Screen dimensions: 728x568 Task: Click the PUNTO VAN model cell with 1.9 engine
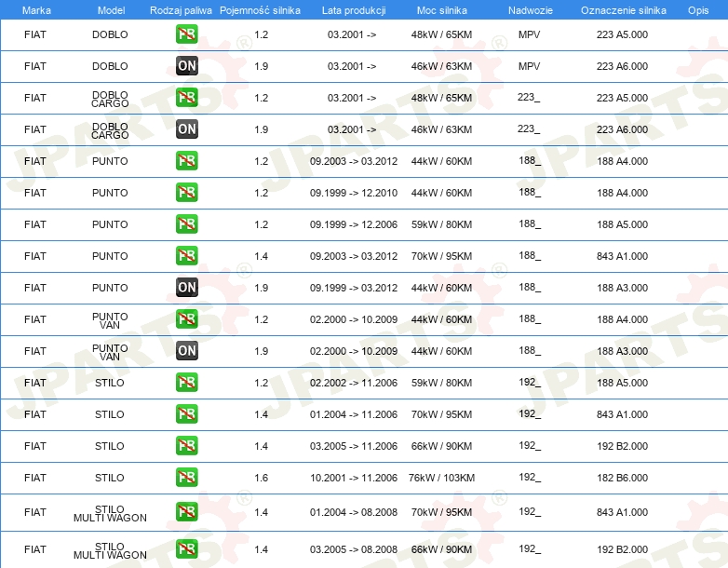point(110,352)
